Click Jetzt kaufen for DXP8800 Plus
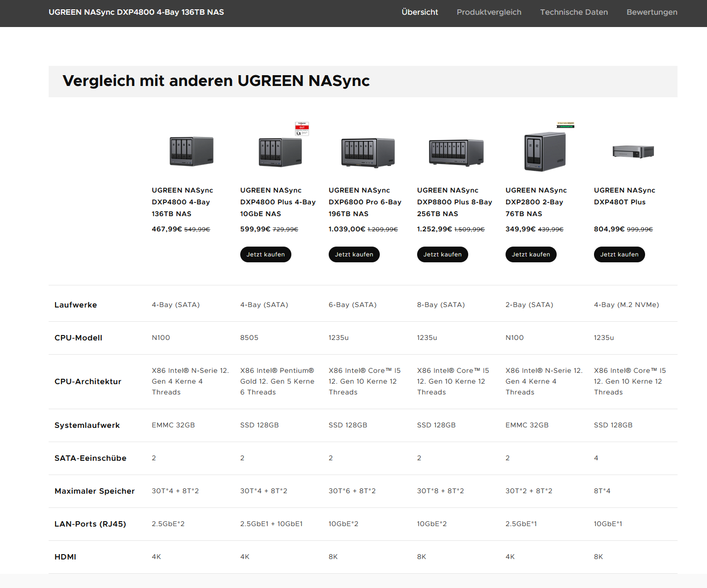Screen dimensions: 707x588 coord(443,254)
